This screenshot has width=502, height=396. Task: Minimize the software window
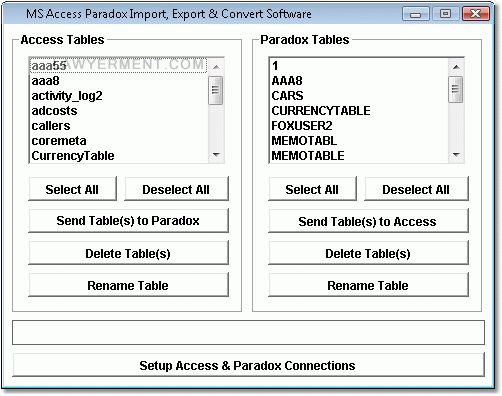(416, 14)
